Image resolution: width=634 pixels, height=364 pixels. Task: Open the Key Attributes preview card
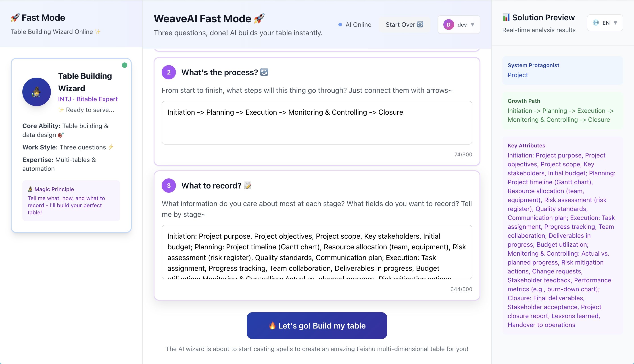(562, 235)
